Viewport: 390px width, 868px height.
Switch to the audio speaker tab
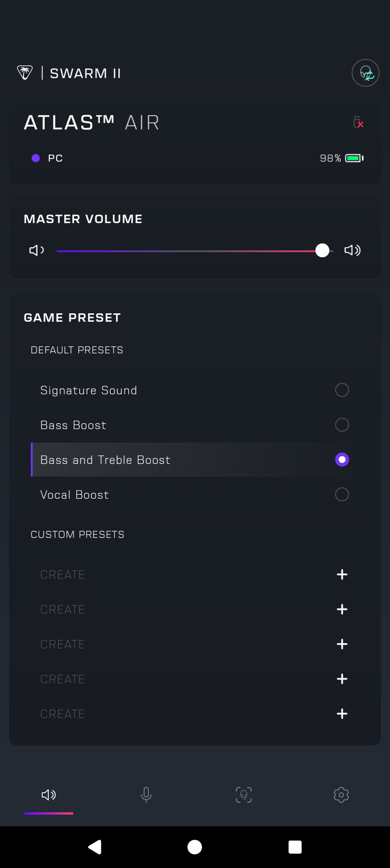pyautogui.click(x=48, y=794)
